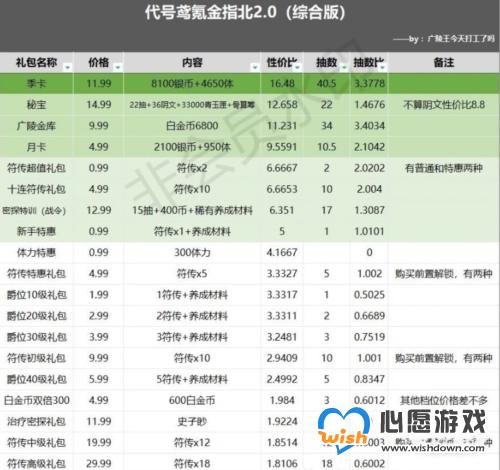The image size is (500, 470).
Task: Open the 礼包名称 column filter dropdown
Action: (68, 68)
